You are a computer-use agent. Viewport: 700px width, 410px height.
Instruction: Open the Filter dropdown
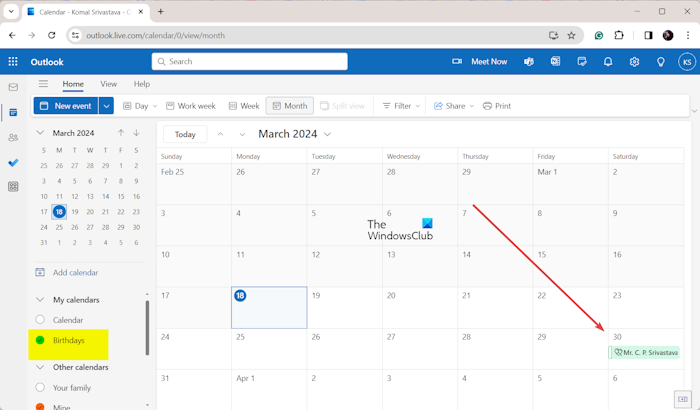pyautogui.click(x=401, y=106)
